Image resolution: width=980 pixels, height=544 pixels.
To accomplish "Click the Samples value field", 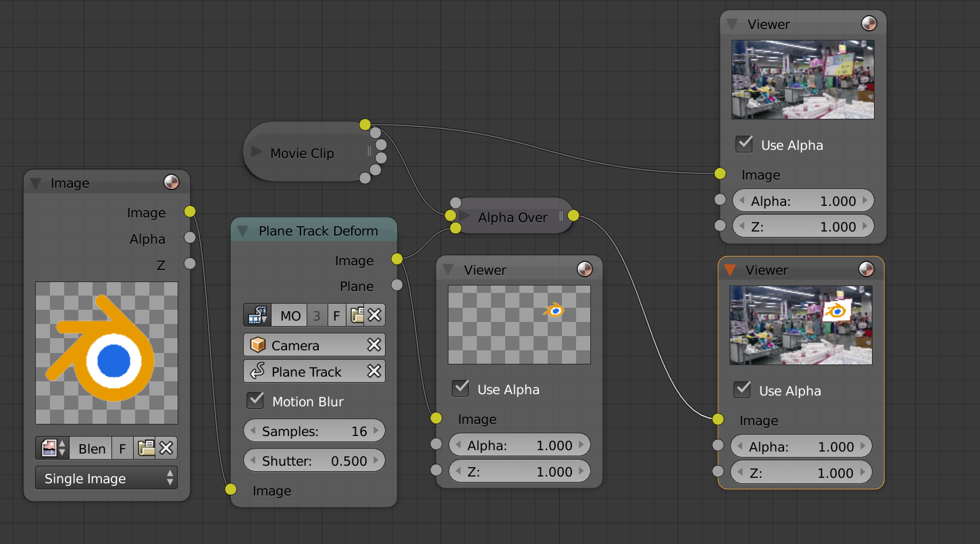I will tap(314, 431).
